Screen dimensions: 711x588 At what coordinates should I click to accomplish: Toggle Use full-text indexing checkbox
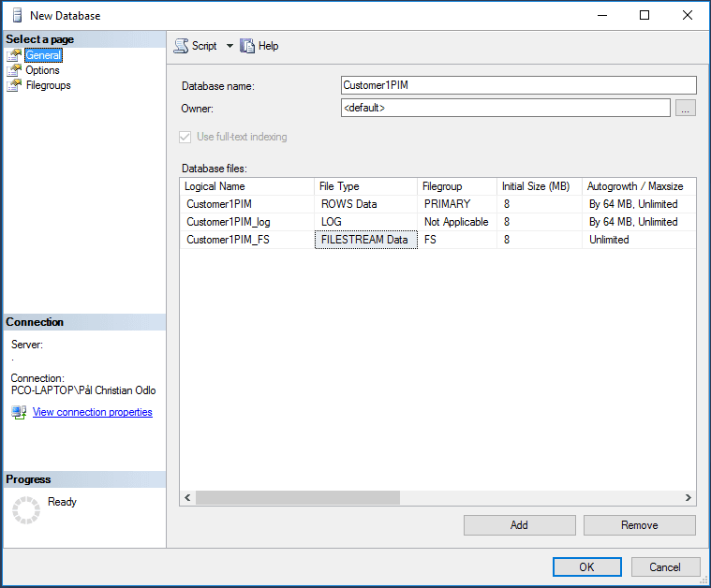pos(185,137)
